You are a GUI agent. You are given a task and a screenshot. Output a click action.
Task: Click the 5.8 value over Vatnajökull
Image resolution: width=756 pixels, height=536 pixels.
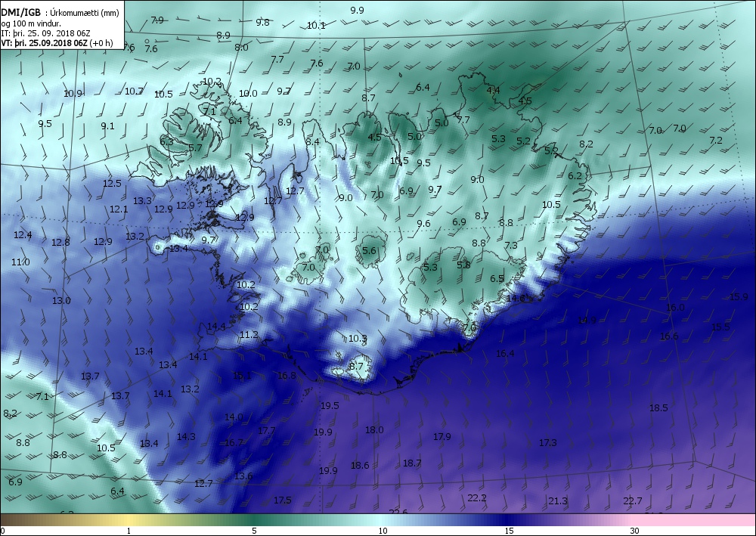pos(463,265)
